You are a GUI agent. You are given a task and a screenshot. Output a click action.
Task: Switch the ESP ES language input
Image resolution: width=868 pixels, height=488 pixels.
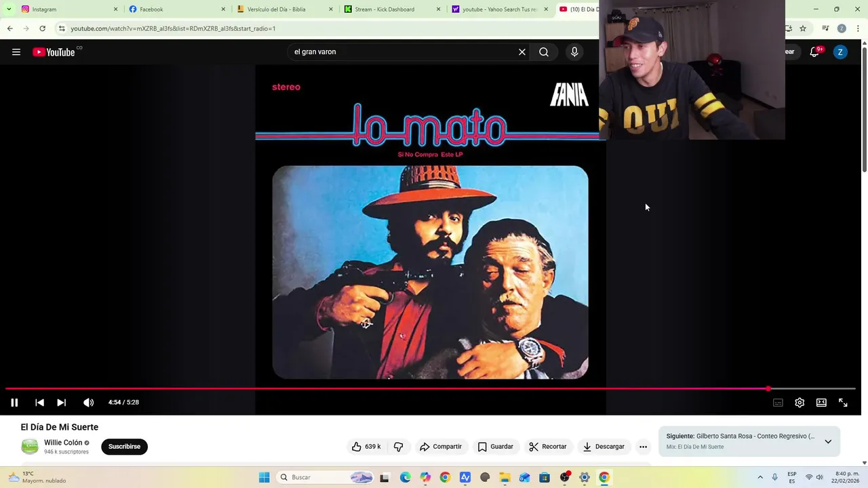792,477
